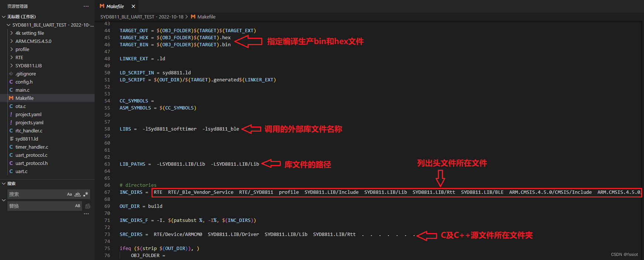Click TARGET_BIN on line 46
The height and width of the screenshot is (260, 644).
[134, 44]
